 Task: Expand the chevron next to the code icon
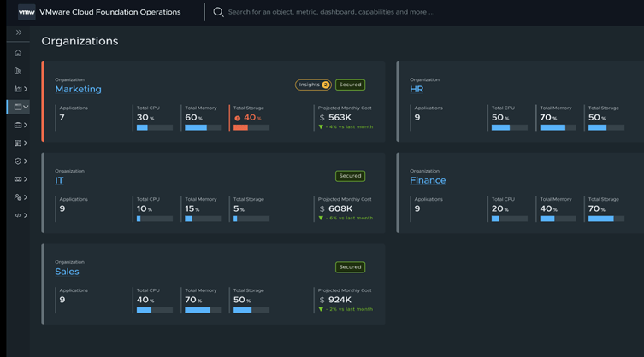tap(27, 215)
